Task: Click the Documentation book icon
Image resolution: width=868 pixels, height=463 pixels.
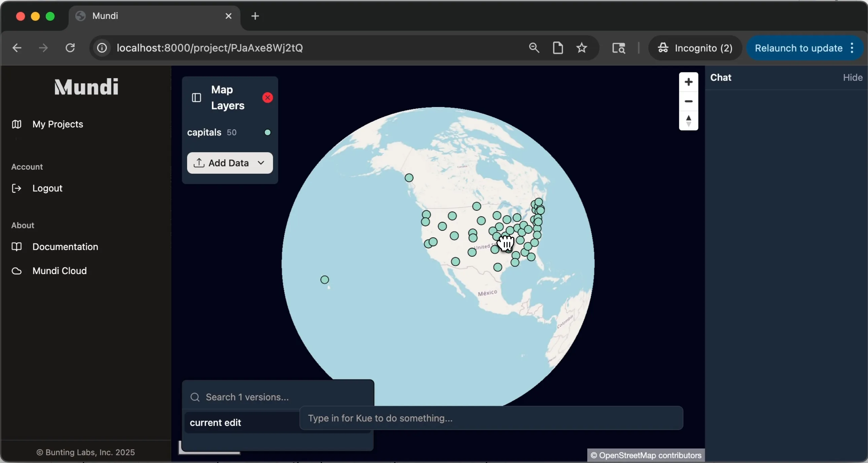Action: [x=16, y=246]
